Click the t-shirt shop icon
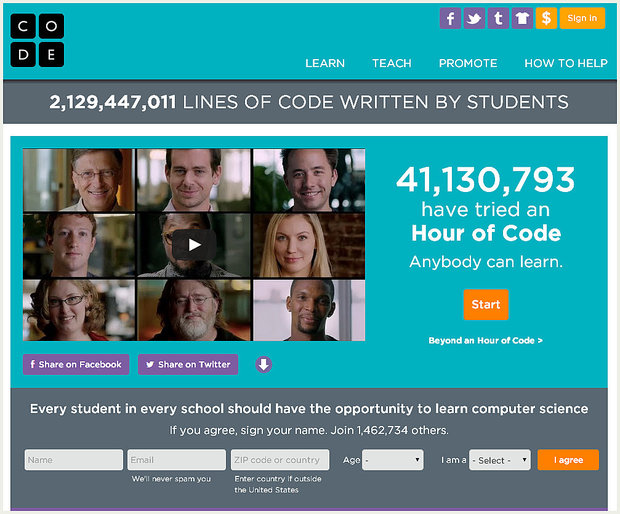 tap(522, 18)
